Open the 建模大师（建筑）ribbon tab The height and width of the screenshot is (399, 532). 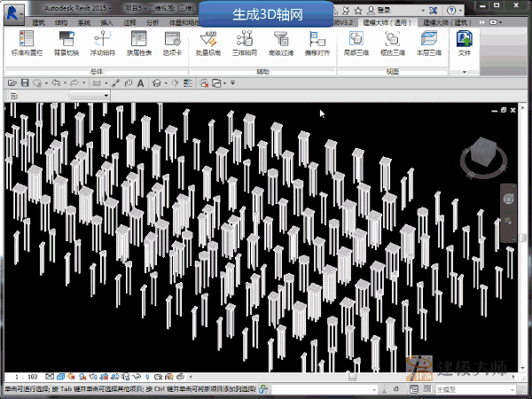tap(447, 23)
